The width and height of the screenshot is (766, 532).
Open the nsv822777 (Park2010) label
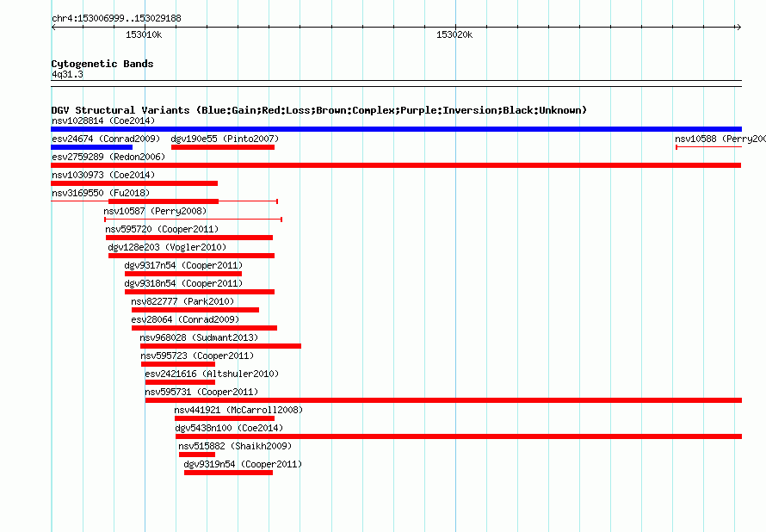(182, 301)
